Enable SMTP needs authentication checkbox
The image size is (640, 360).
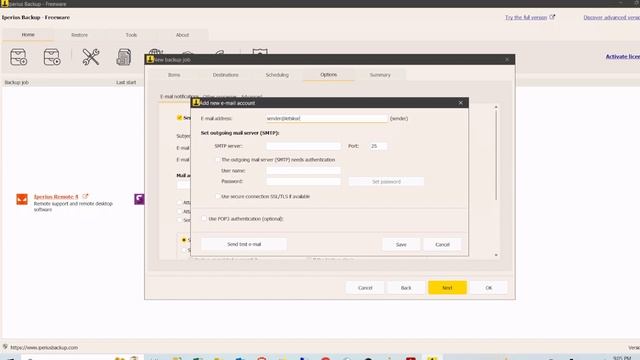(218, 160)
